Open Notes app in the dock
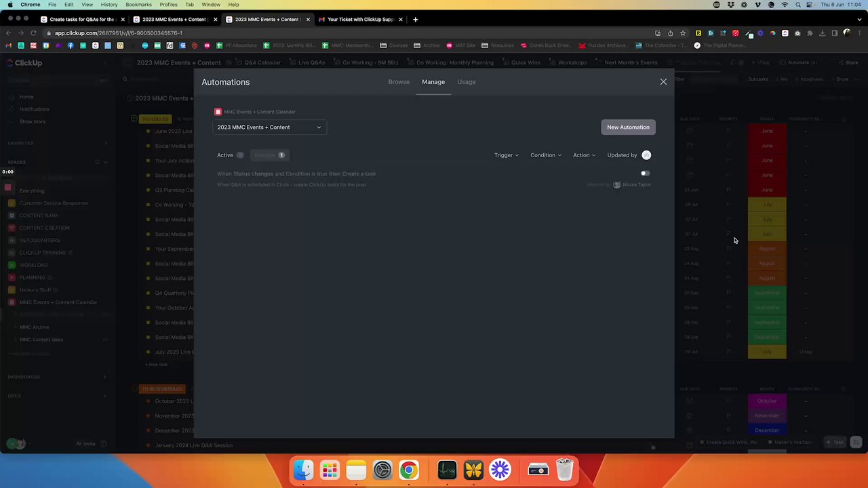The height and width of the screenshot is (488, 868). (356, 470)
